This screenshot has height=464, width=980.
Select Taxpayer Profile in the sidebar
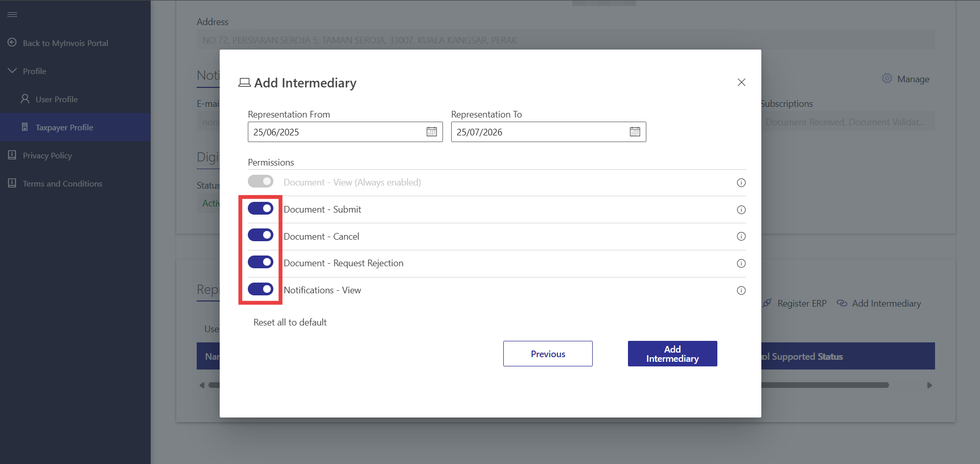[x=64, y=127]
